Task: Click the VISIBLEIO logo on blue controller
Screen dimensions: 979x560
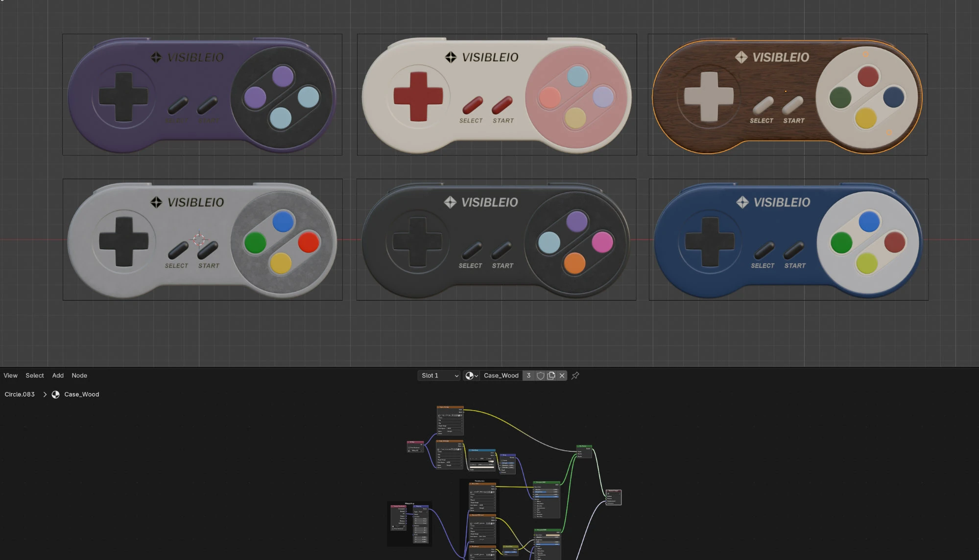Action: (x=773, y=202)
